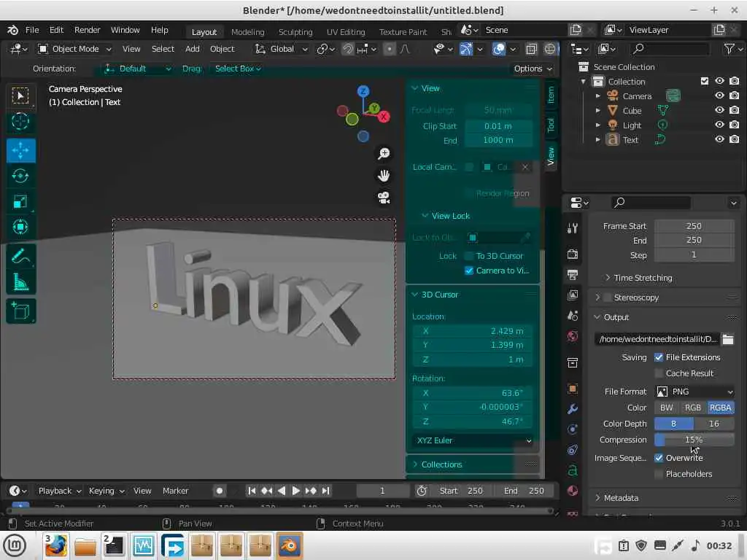Open the Add menu in viewport header

pos(193,49)
